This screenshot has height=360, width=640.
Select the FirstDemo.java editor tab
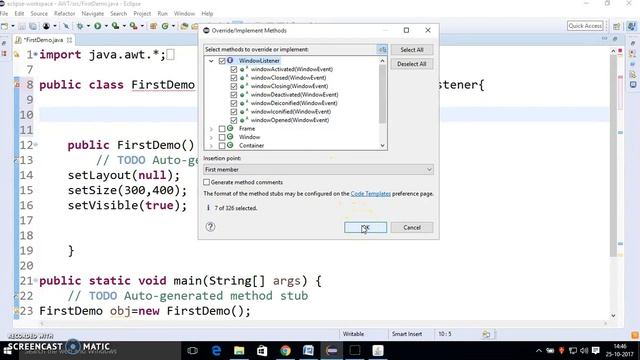tap(44, 40)
